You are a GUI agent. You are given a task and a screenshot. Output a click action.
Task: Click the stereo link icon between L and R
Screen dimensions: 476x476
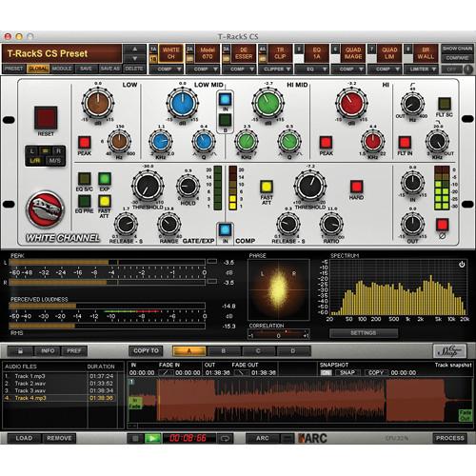[x=45, y=151]
